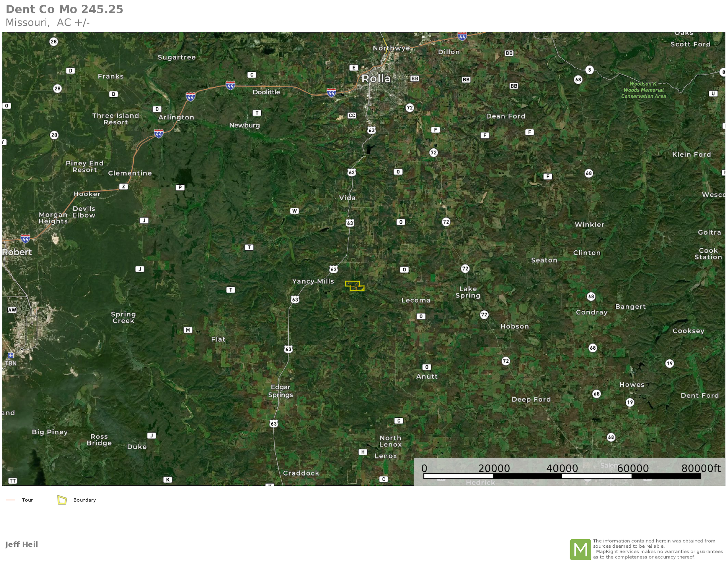Screen dimensions: 728x563
Task: Click Route 28 shield near Franks
Action: coord(57,88)
